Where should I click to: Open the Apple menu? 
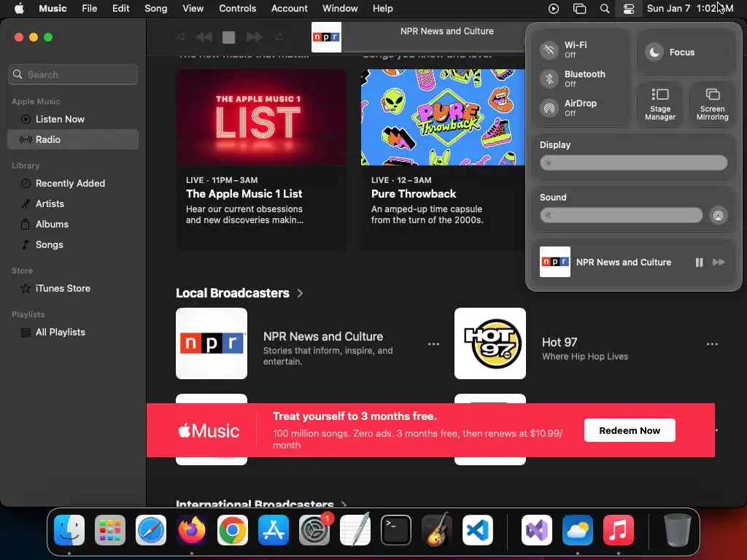pyautogui.click(x=19, y=9)
